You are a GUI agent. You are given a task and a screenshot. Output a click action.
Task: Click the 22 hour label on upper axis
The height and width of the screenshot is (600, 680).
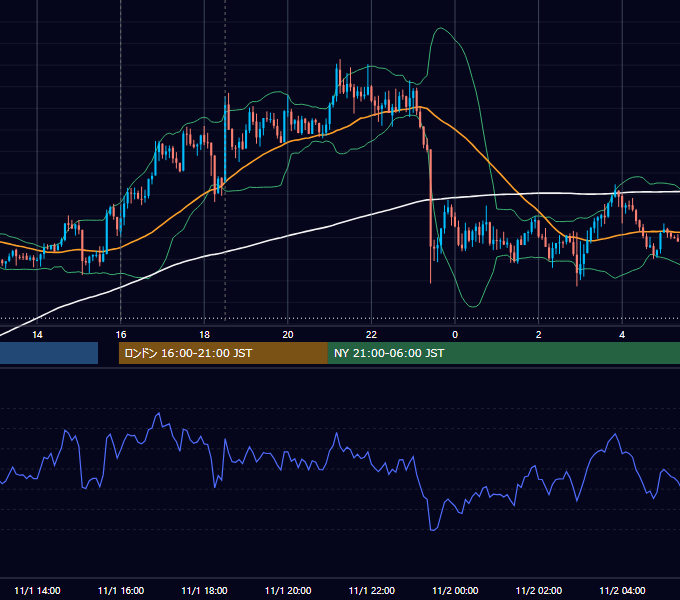(371, 335)
